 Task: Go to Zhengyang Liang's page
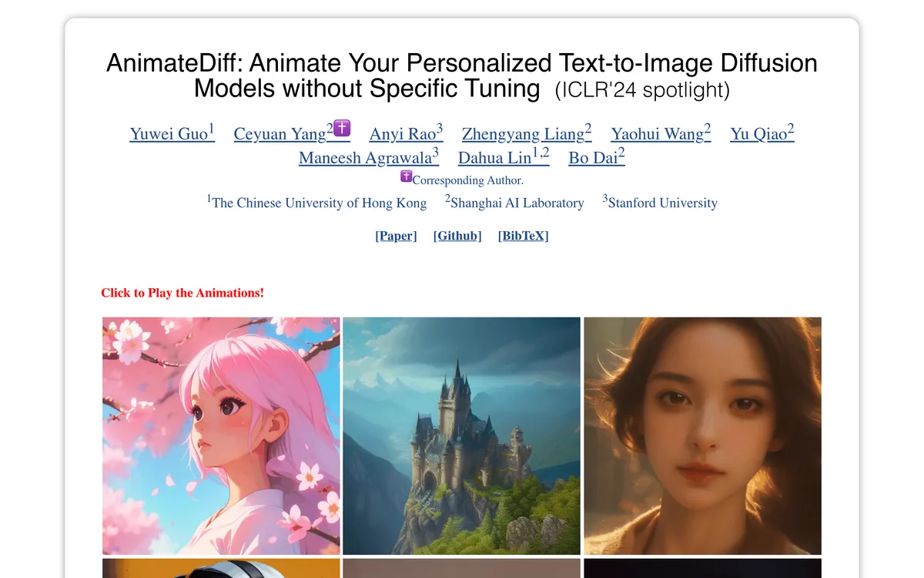click(x=527, y=133)
